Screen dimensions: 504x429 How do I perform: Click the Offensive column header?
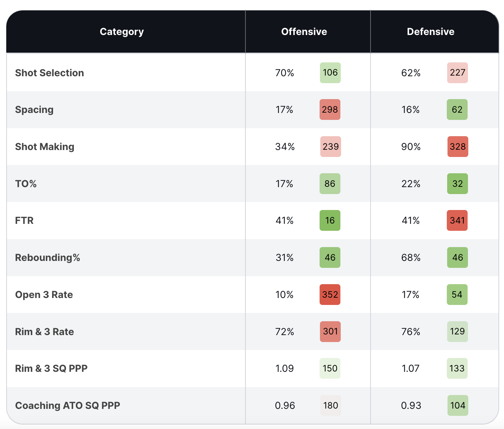[x=304, y=32]
